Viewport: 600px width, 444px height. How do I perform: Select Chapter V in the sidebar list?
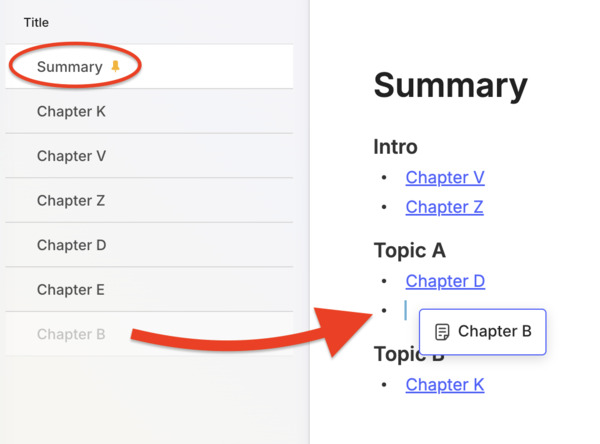click(71, 156)
